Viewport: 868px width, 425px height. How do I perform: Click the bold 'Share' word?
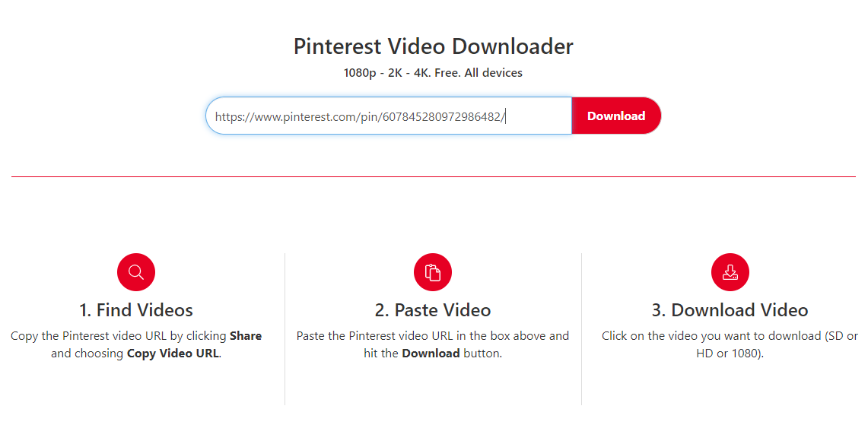tap(246, 336)
